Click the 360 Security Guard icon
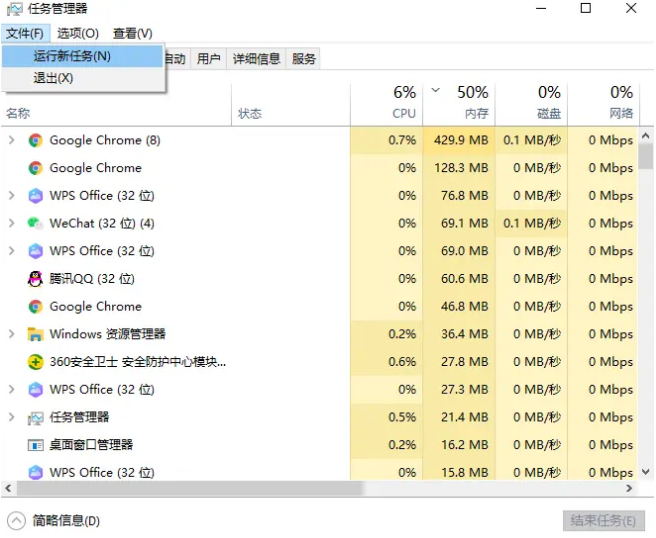 [x=35, y=362]
